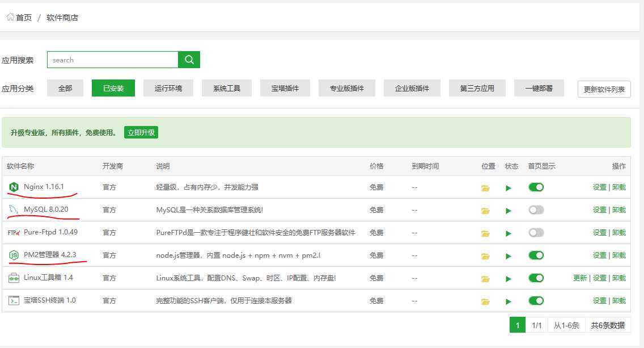The width and height of the screenshot is (644, 348).
Task: Focus the application search input field
Action: tap(113, 60)
